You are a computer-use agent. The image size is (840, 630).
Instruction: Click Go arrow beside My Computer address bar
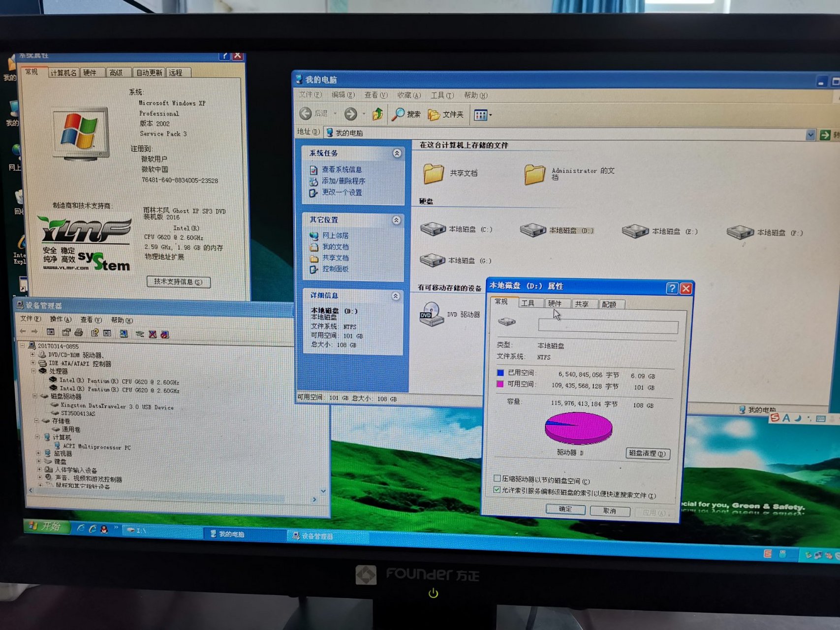coord(825,135)
